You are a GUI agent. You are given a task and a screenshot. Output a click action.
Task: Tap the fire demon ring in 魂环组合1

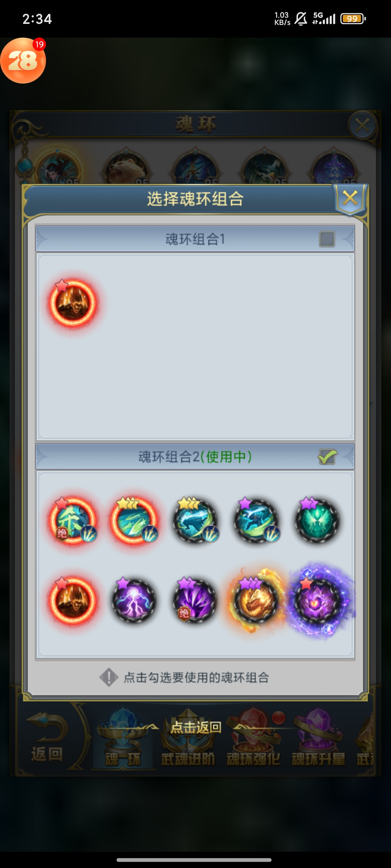[x=73, y=303]
